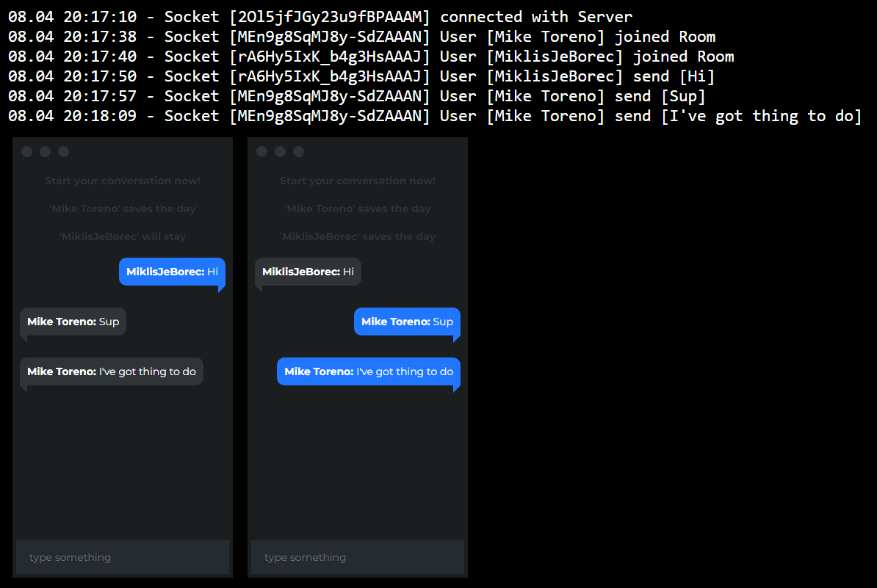Click the 'type something' input in the right chat window
Screen dimensions: 877x588
[x=358, y=556]
